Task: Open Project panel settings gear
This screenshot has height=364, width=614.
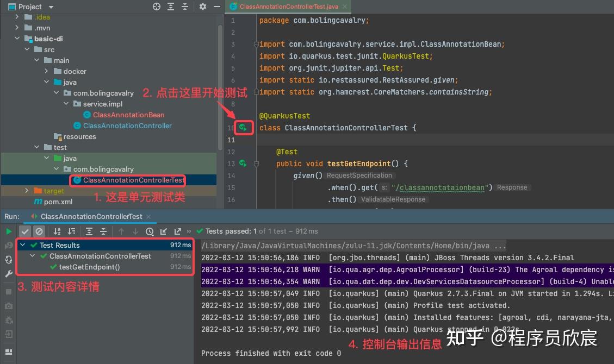Action: click(202, 7)
